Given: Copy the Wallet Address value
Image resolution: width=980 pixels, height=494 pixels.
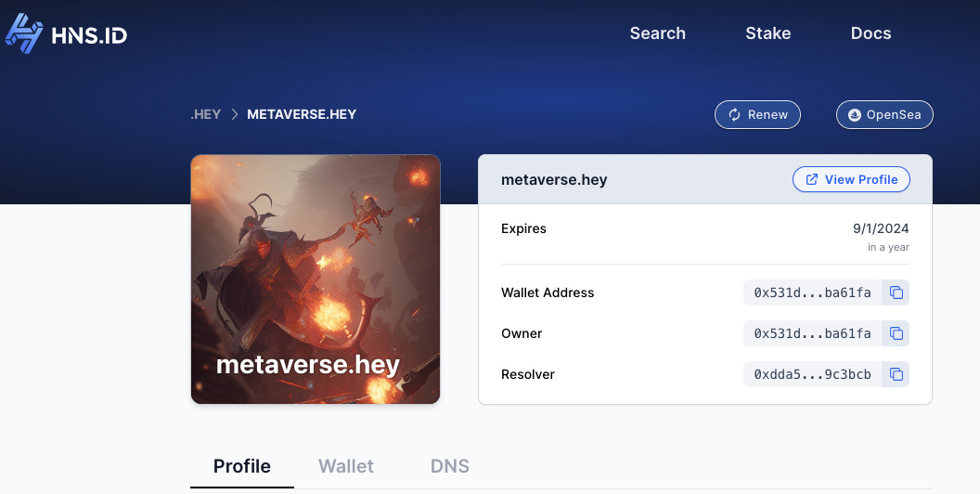Looking at the screenshot, I should 896,292.
